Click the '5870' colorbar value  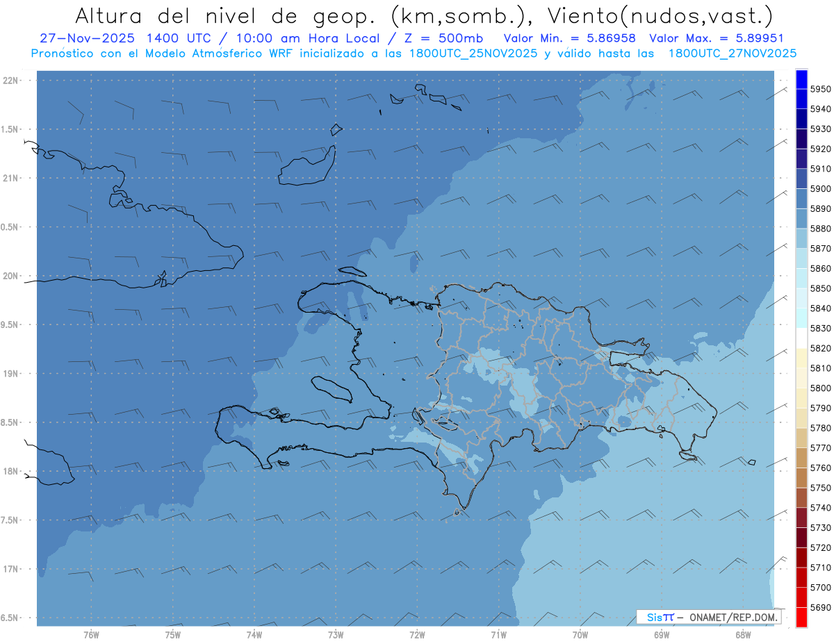click(821, 249)
